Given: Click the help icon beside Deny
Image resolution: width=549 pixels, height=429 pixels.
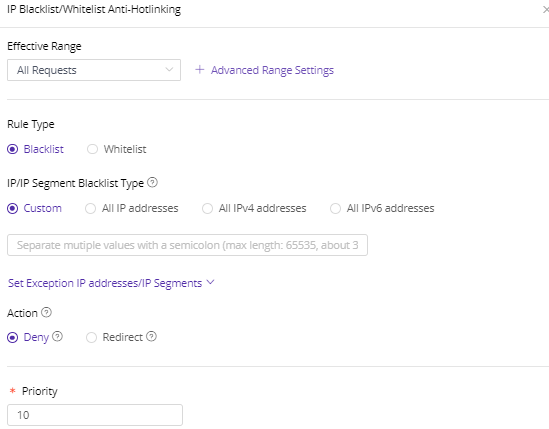Looking at the screenshot, I should click(x=57, y=336).
